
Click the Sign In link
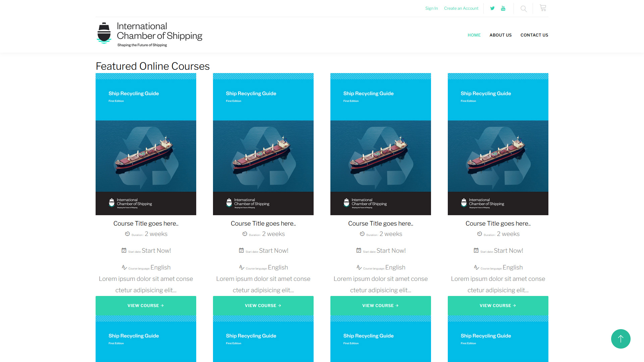(431, 8)
